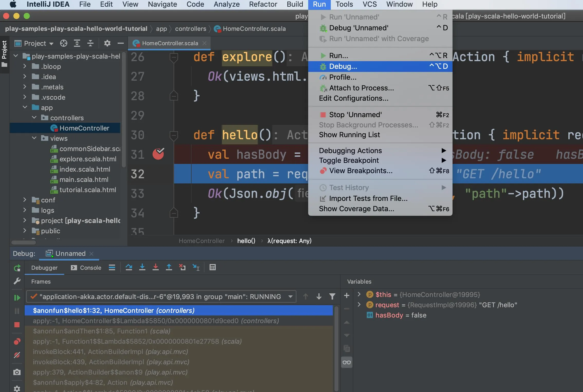Expand the request variable node

tap(359, 305)
